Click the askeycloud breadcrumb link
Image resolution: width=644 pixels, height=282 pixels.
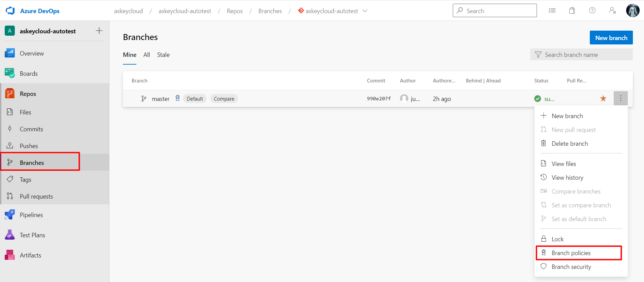128,11
